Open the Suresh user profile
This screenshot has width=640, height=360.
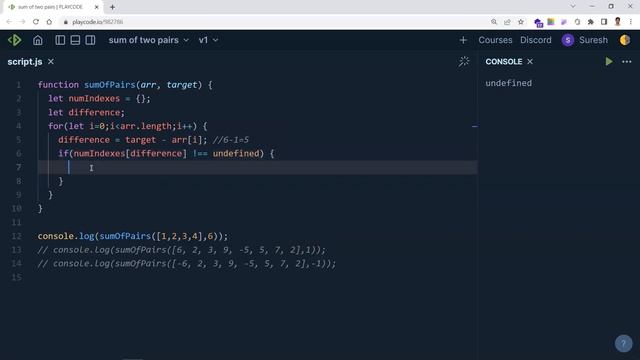pos(593,40)
